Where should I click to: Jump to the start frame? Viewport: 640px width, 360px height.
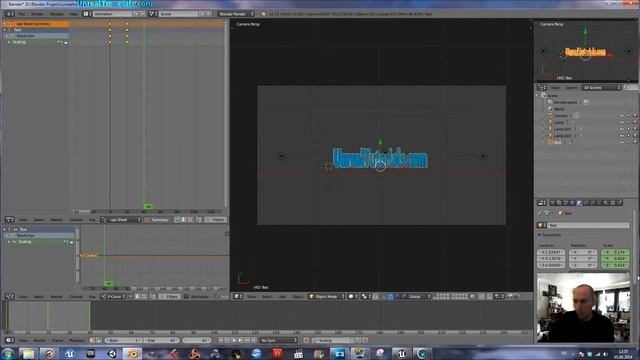(221, 340)
